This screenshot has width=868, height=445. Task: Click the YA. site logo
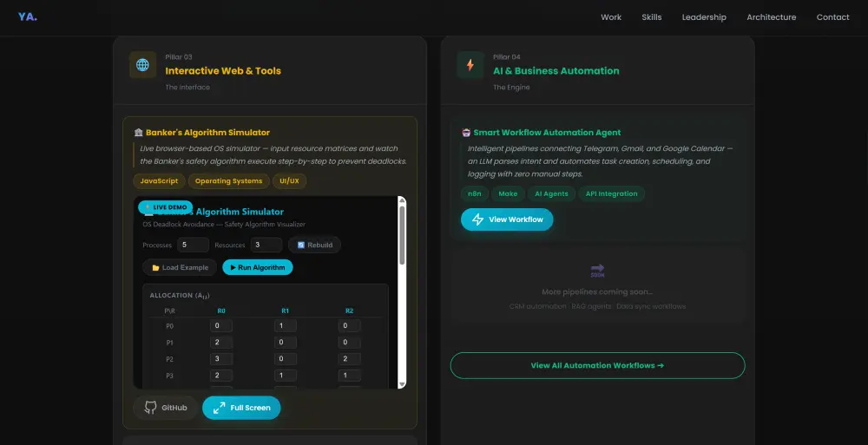coord(27,16)
